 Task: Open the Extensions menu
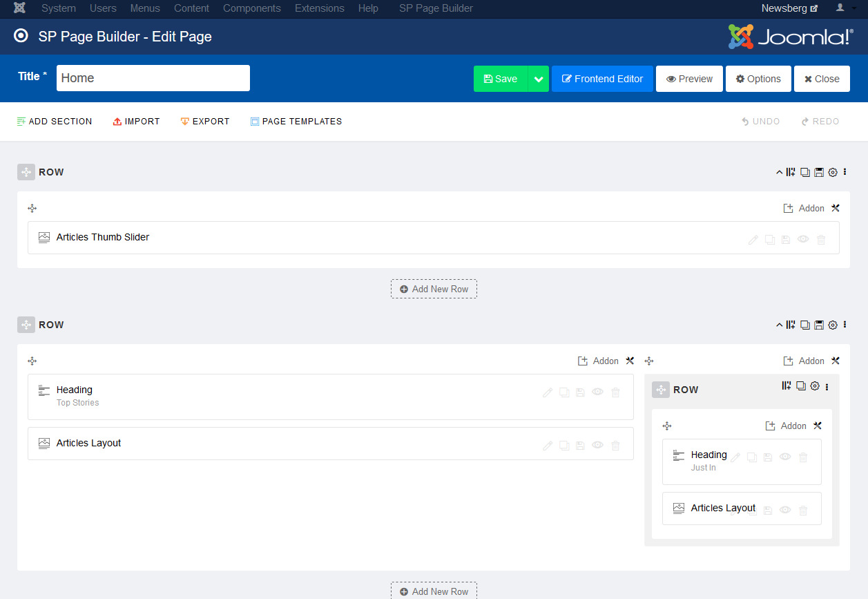[x=319, y=8]
